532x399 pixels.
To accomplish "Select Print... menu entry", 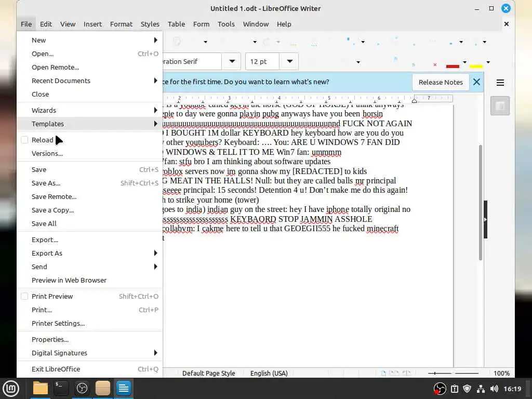I will [89, 310].
